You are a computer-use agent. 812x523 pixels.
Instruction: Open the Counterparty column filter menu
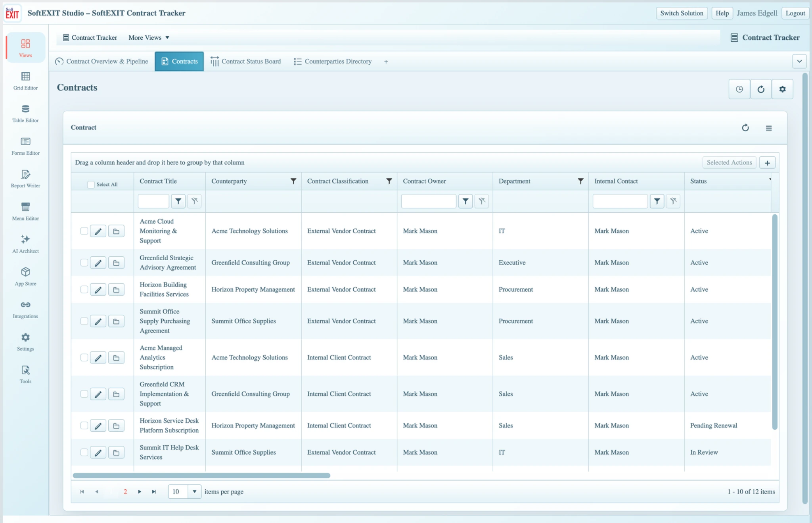coord(293,181)
